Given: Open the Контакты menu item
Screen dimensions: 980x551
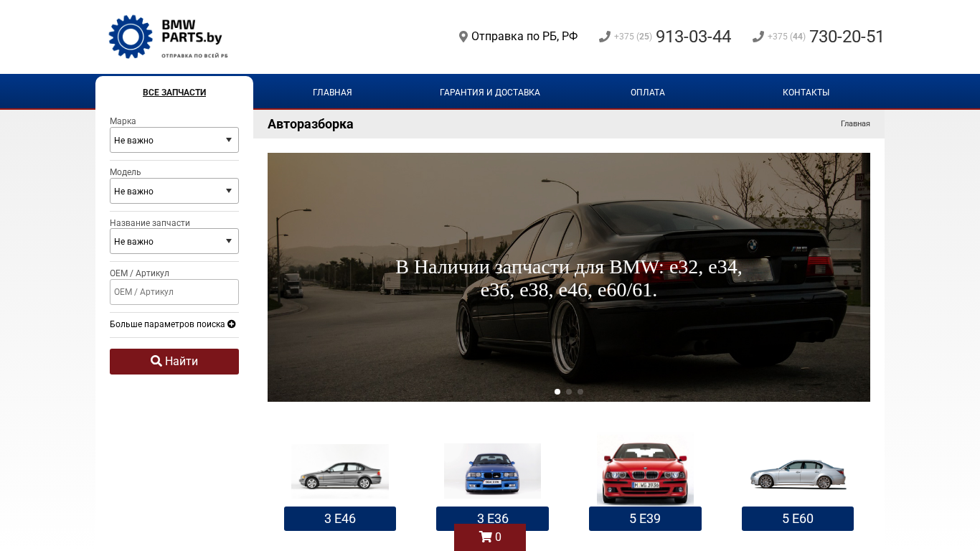Looking at the screenshot, I should click(x=806, y=93).
